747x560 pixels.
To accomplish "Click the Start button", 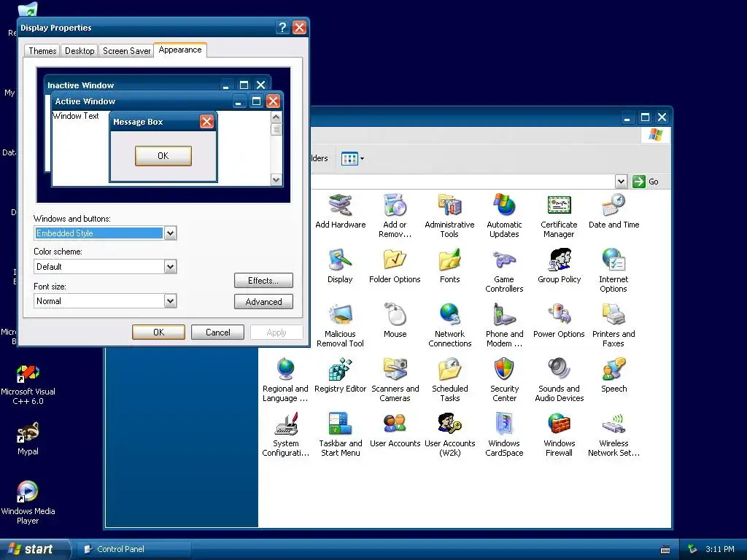I will pos(34,549).
